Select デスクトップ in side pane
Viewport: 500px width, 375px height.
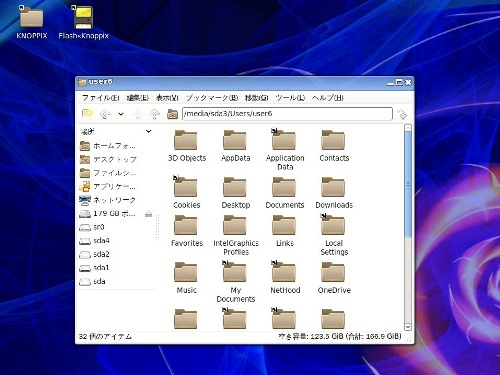point(108,159)
